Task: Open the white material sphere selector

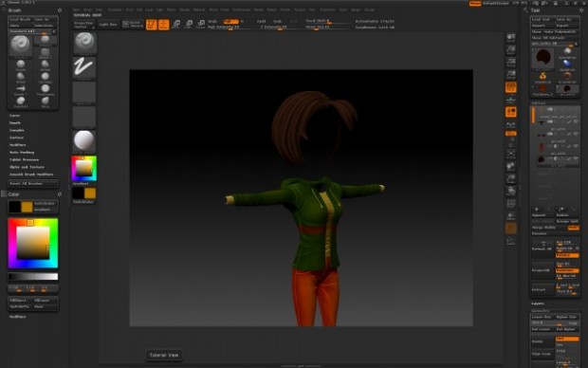Action: pos(84,141)
